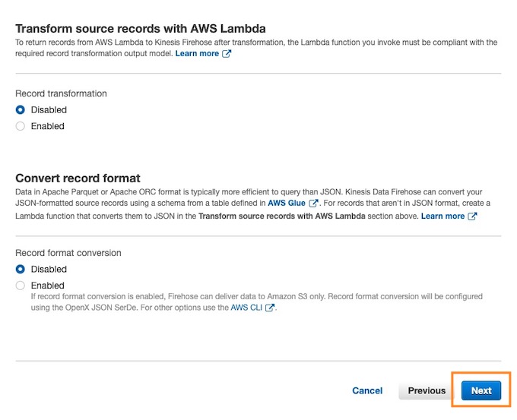Viewport: 517px width, 420px height.
Task: Proceed with the blue Next button
Action: click(x=481, y=390)
